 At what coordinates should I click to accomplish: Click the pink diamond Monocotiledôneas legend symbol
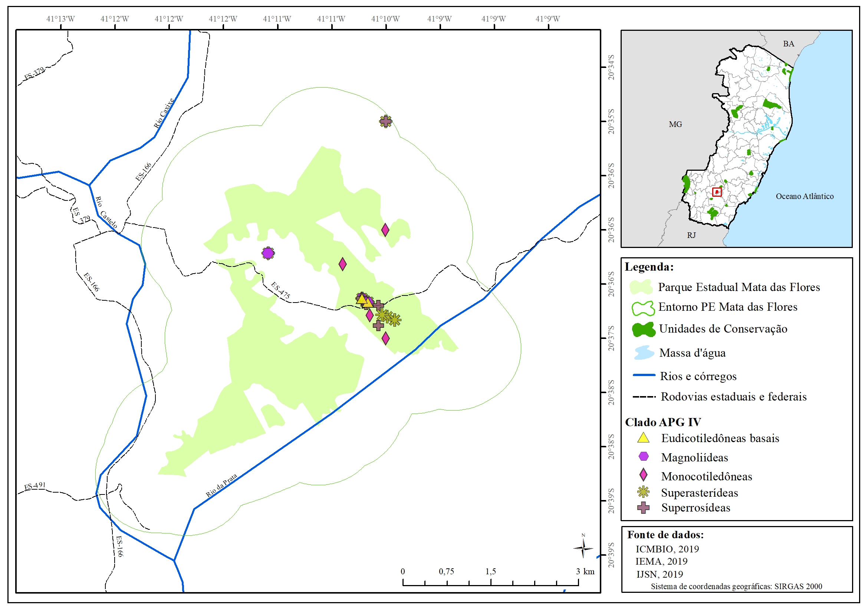pos(643,475)
